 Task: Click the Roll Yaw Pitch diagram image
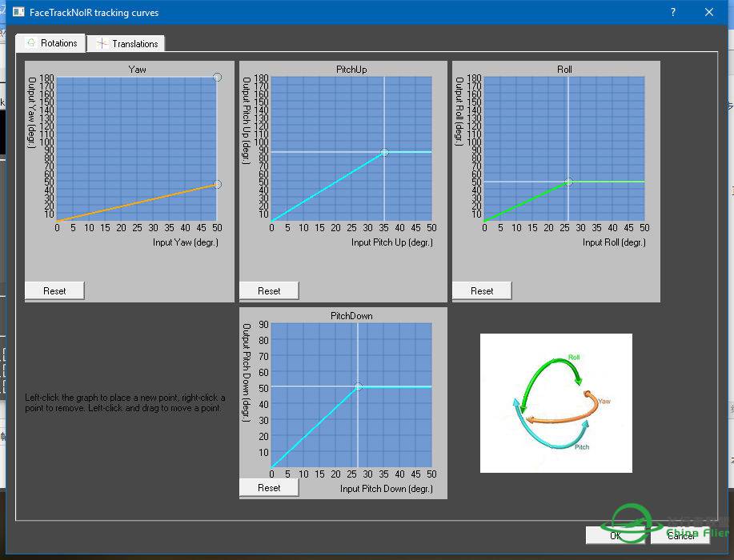point(556,403)
